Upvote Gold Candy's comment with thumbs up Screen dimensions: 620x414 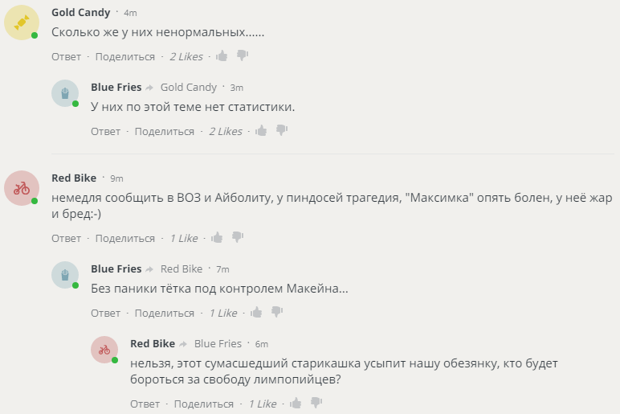pyautogui.click(x=222, y=56)
